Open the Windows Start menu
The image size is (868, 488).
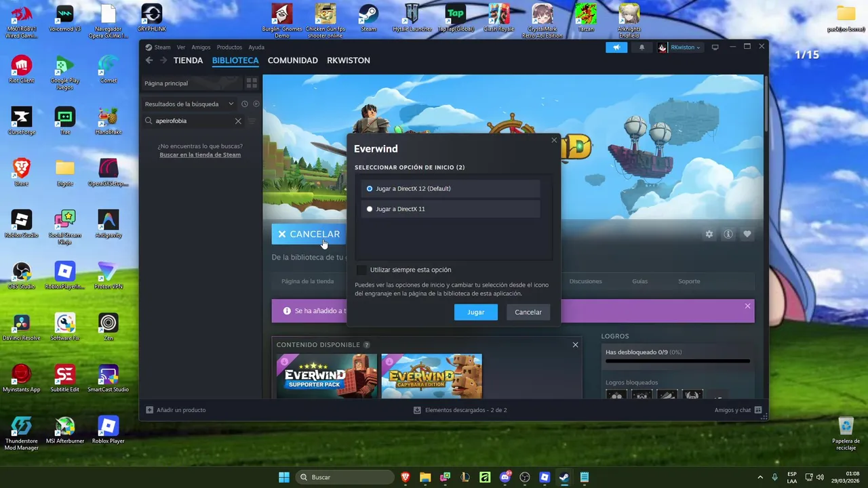tap(284, 477)
